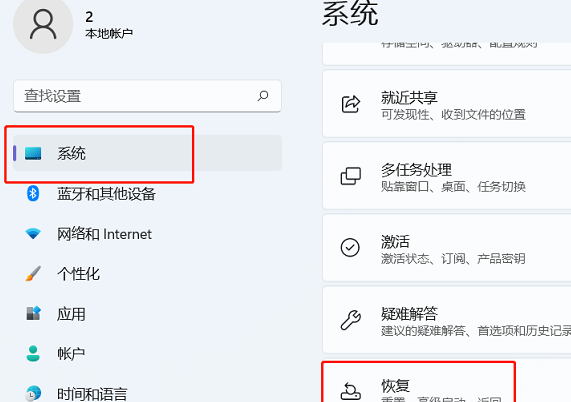Click the user profile avatar icon

point(43,24)
